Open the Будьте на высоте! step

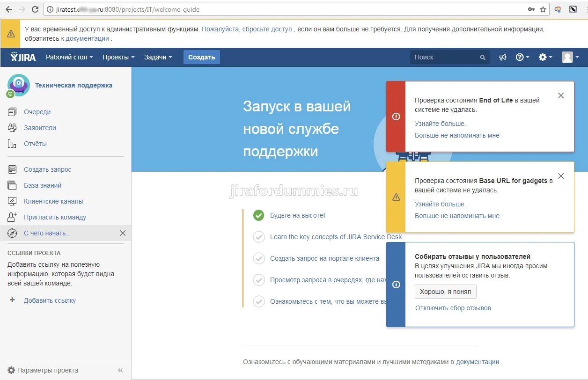point(297,215)
